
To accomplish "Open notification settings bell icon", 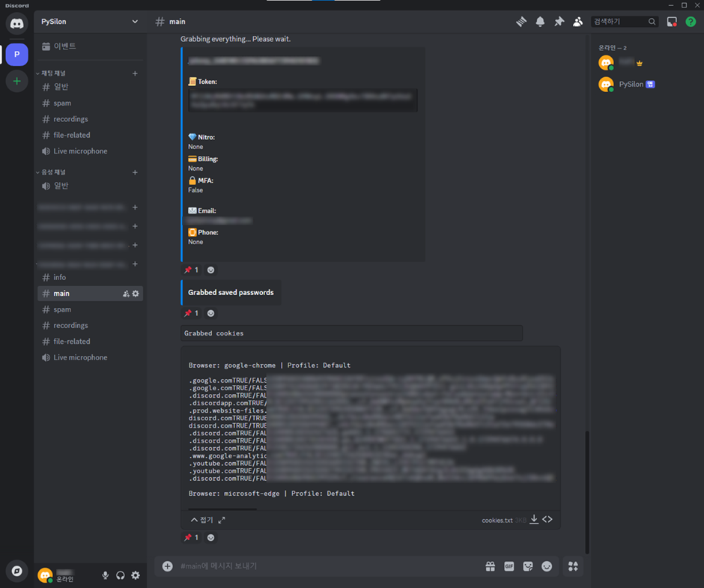I will [540, 22].
